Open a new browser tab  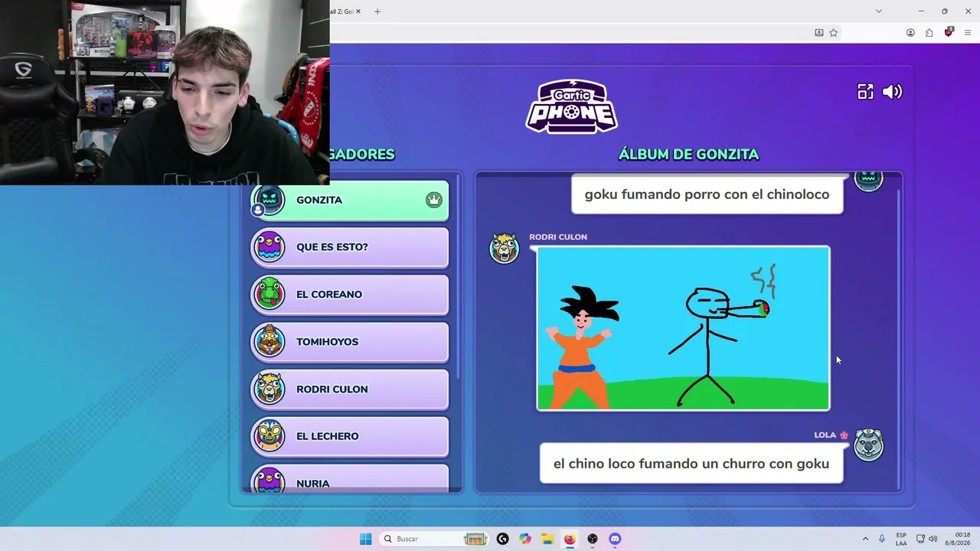[x=377, y=11]
